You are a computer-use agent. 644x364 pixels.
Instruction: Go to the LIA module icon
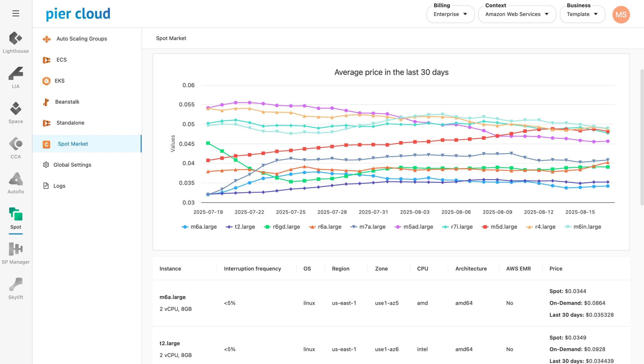[16, 74]
